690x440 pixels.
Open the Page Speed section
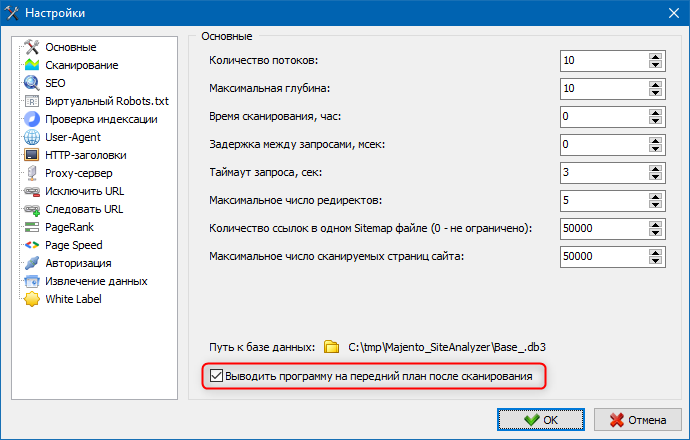pyautogui.click(x=73, y=245)
